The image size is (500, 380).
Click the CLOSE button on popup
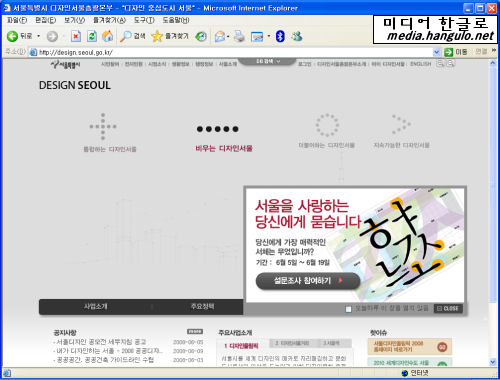(448, 309)
